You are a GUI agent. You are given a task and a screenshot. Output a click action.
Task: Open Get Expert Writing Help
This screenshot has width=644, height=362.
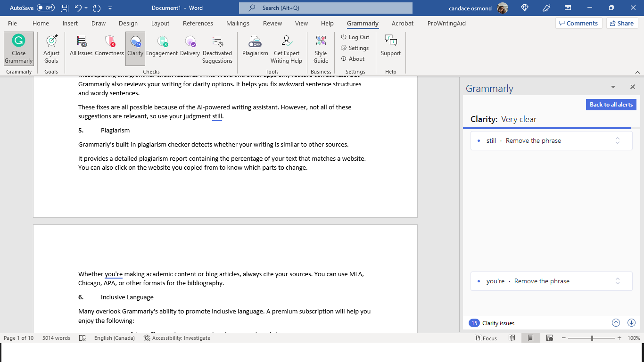click(x=286, y=49)
